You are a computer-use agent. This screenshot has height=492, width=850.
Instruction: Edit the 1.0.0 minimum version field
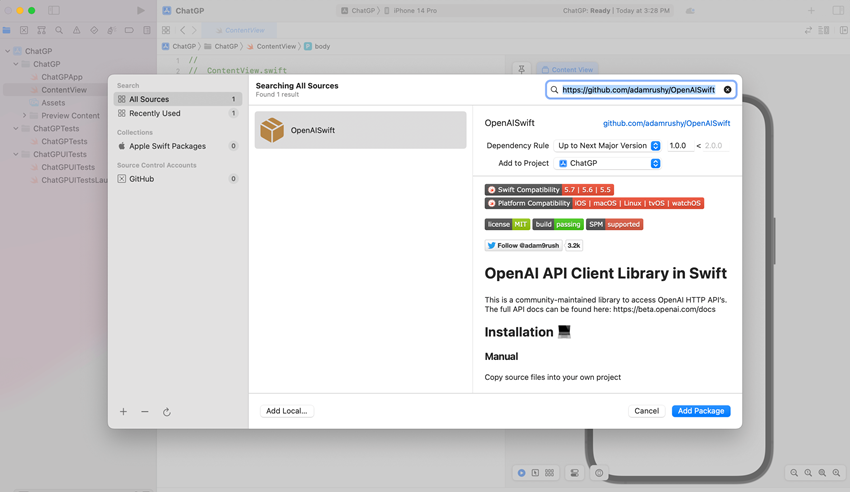coord(679,146)
